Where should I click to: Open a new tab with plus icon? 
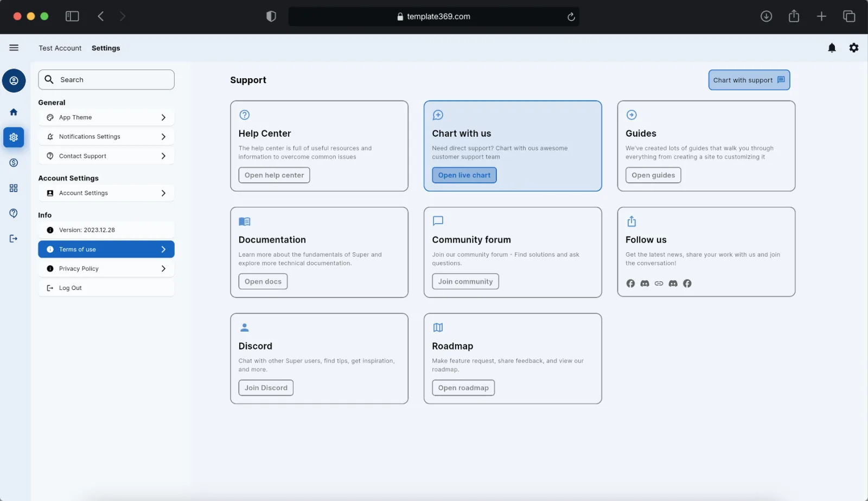click(821, 16)
